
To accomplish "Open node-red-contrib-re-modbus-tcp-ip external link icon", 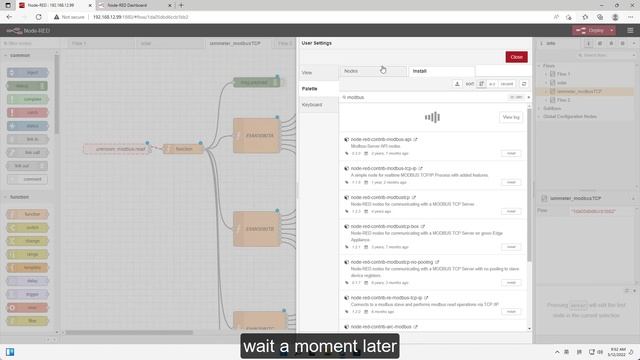I will pyautogui.click(x=426, y=298).
